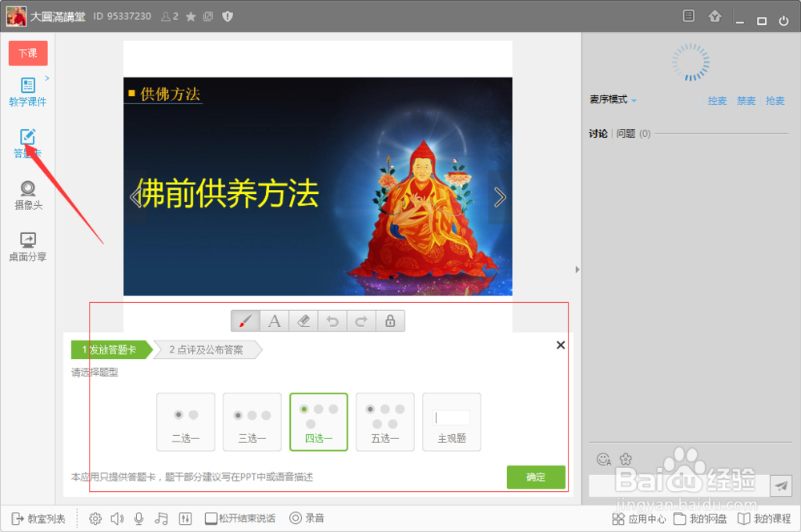Open the emoji picker in chat
The image size is (801, 532).
604,459
